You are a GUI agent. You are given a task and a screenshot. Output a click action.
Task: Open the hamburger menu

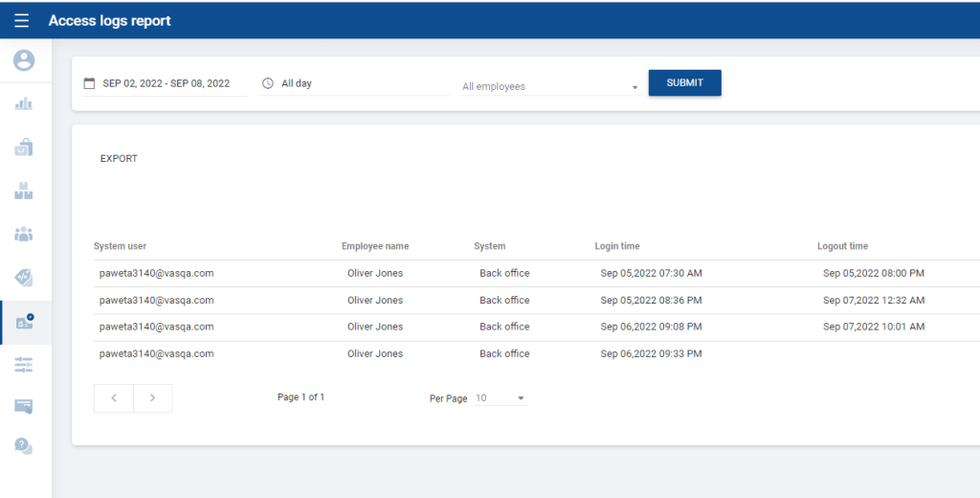coord(22,21)
